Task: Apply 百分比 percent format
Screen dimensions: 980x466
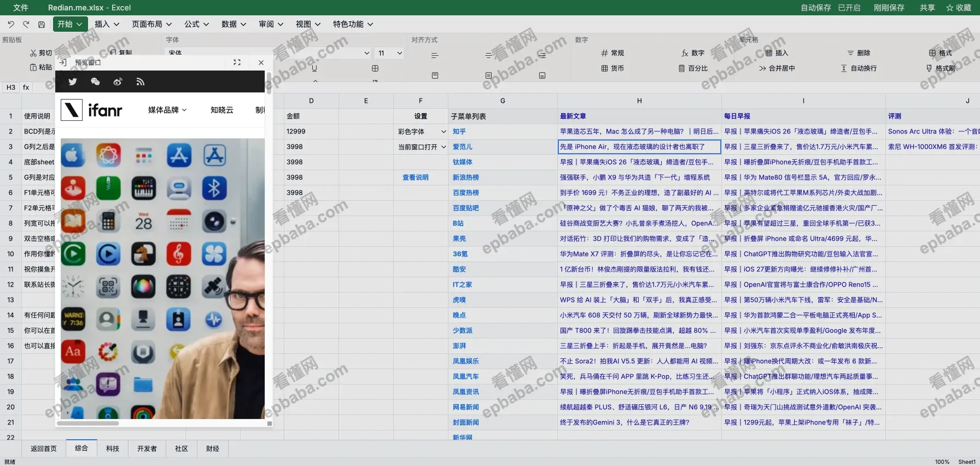Action: [693, 68]
